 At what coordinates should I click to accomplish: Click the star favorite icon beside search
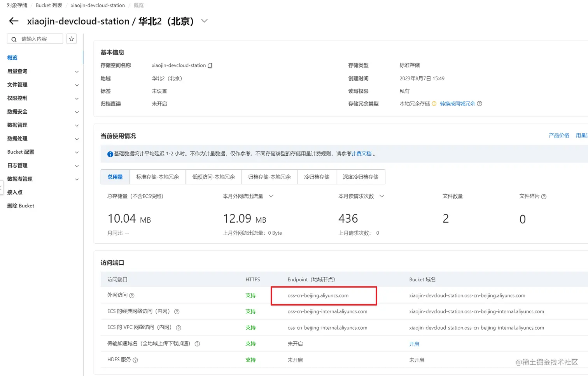(72, 39)
